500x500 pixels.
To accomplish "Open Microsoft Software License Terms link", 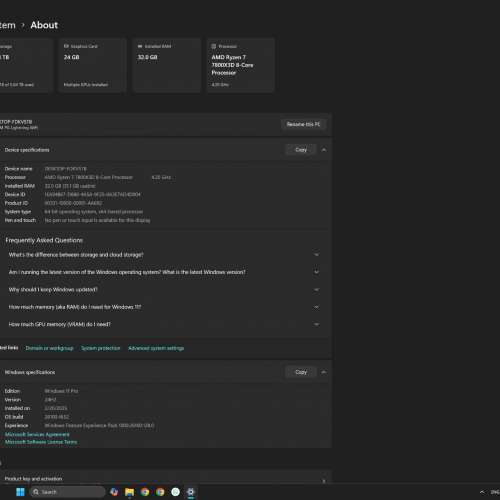I will point(41,442).
